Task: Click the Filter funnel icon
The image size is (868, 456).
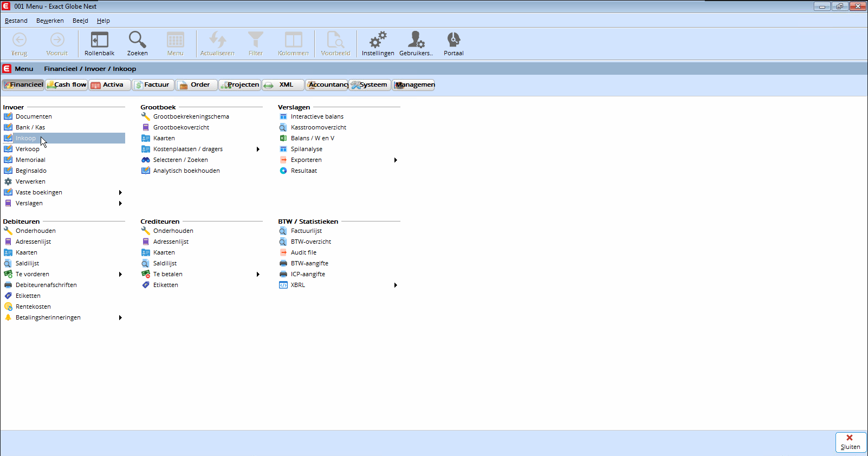Action: tap(255, 43)
